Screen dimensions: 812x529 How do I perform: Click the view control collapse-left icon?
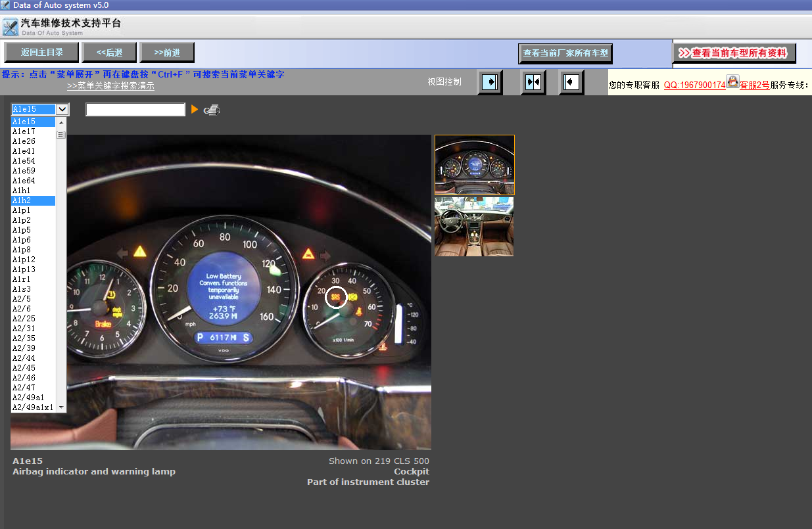[x=571, y=82]
